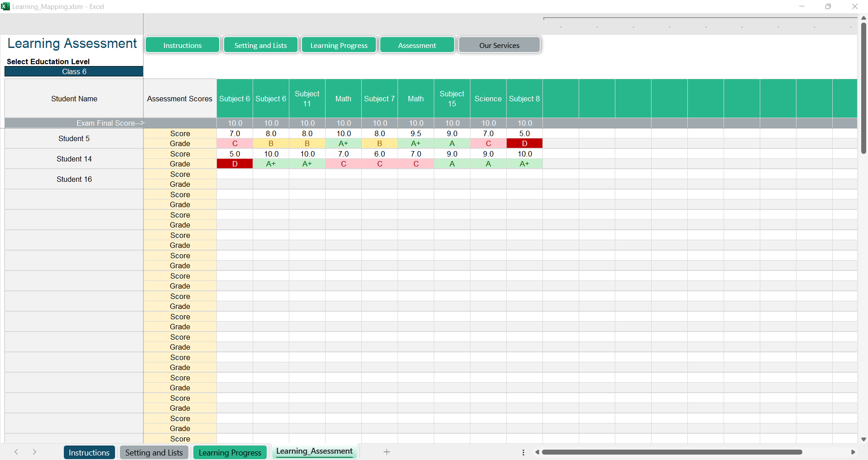Open the Class 6 education level dropdown
The image size is (868, 460).
pos(74,71)
